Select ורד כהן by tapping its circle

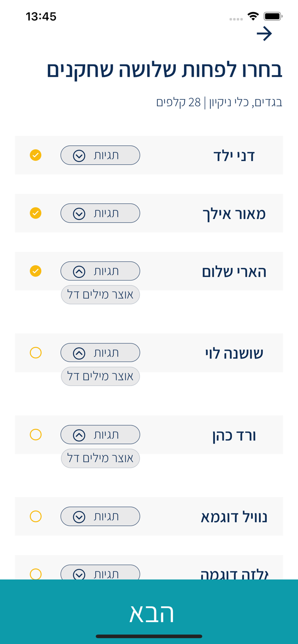36,434
